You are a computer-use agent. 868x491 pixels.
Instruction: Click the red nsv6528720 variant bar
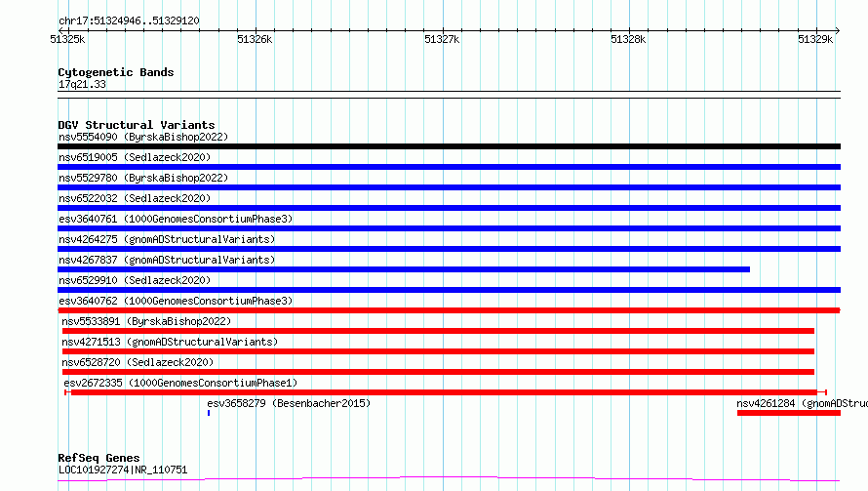[438, 372]
